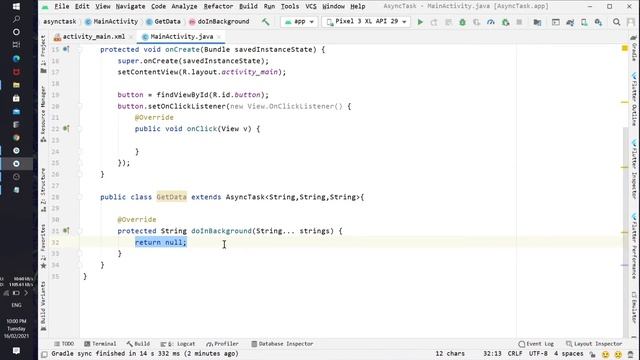Click the Windows Start button
This screenshot has width=640, height=360.
click(16, 7)
